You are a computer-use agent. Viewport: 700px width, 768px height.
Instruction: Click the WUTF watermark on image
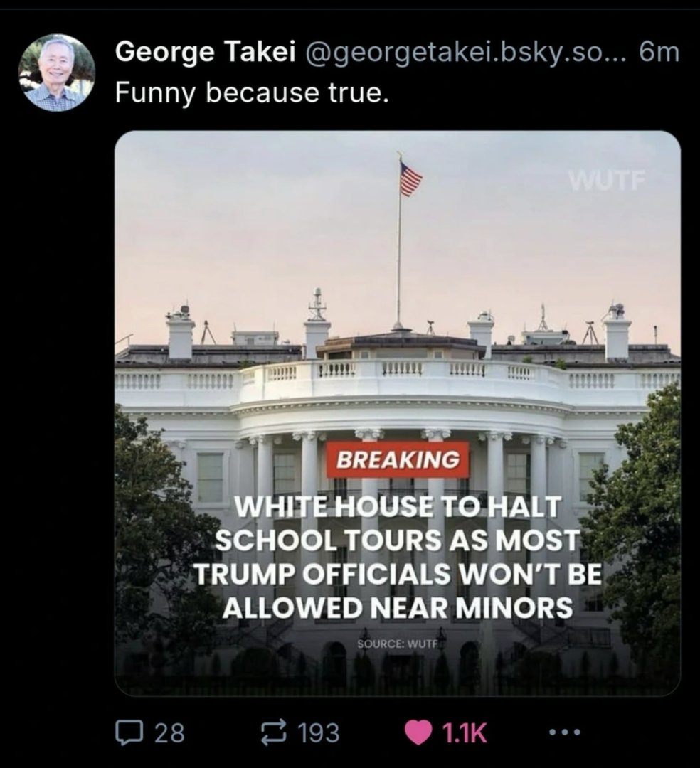coord(605,180)
